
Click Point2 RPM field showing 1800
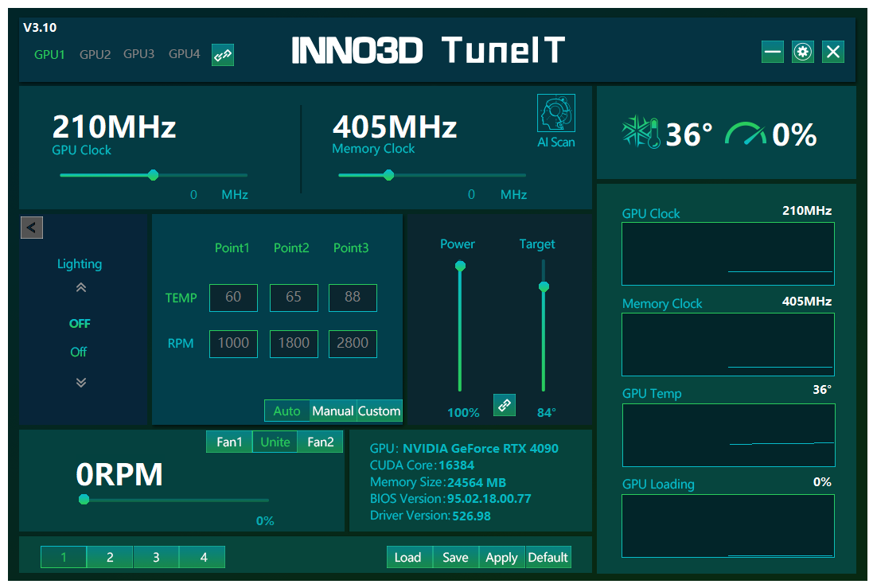pyautogui.click(x=294, y=344)
